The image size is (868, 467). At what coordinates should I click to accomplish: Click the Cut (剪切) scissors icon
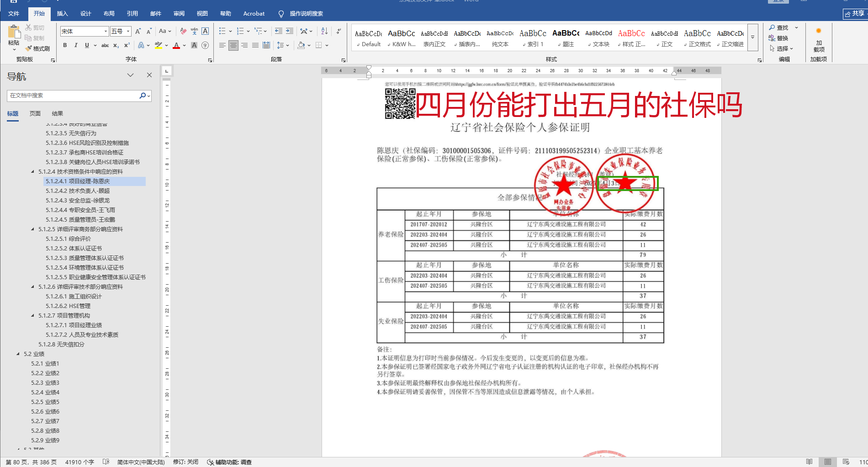[28, 27]
